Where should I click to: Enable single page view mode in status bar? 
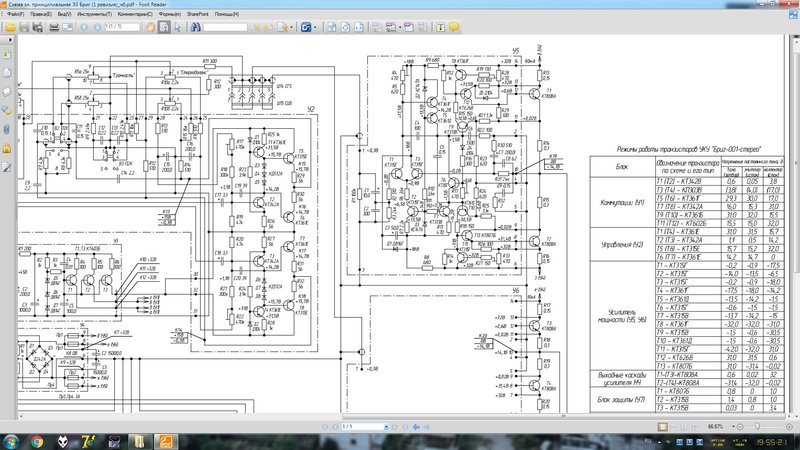tap(662, 427)
